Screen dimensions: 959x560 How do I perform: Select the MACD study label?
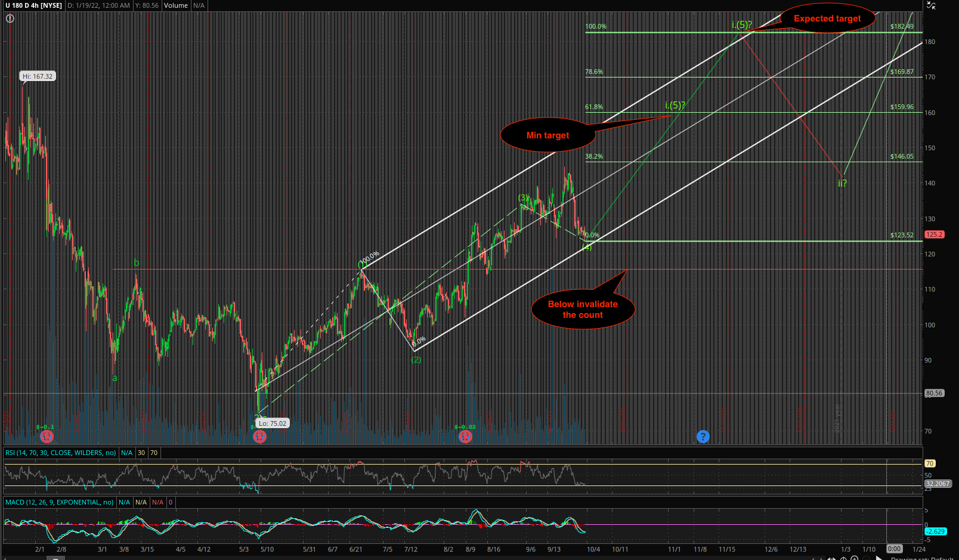coord(60,502)
